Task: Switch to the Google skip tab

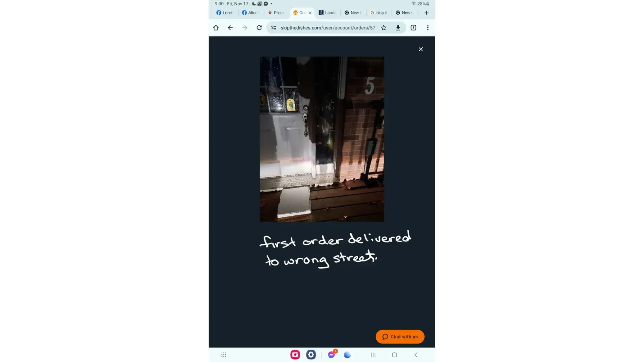Action: point(379,13)
